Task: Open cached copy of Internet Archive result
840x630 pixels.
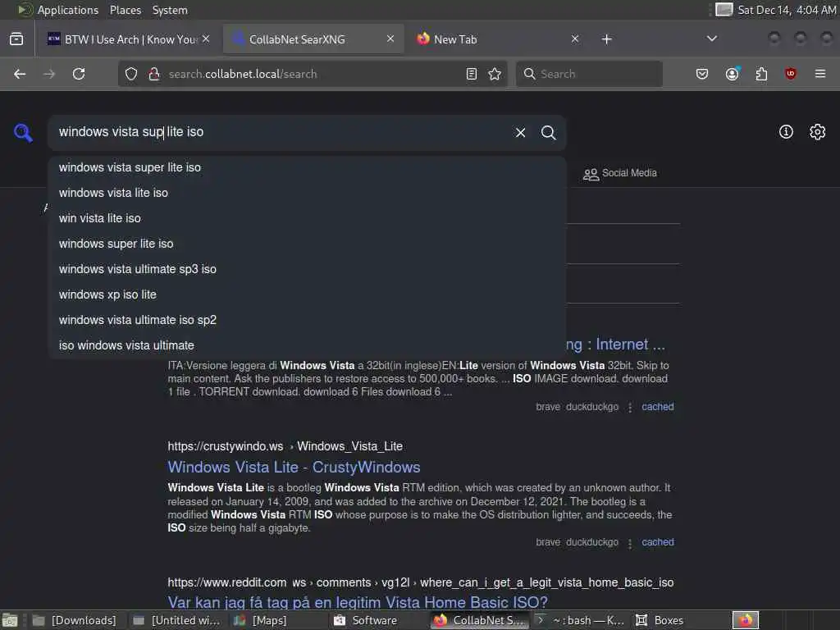Action: click(x=658, y=407)
